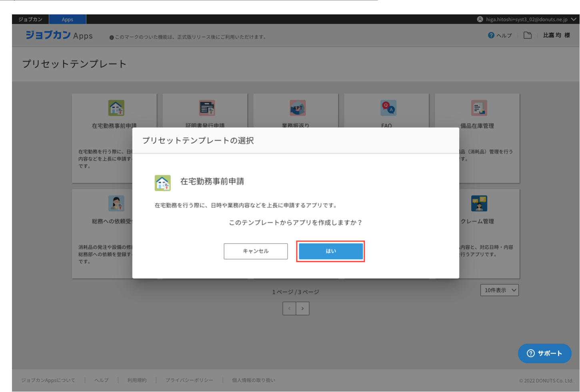Image resolution: width=580 pixels, height=392 pixels.
Task: Expand the 10件表示 page size dropdown
Action: [x=499, y=290]
